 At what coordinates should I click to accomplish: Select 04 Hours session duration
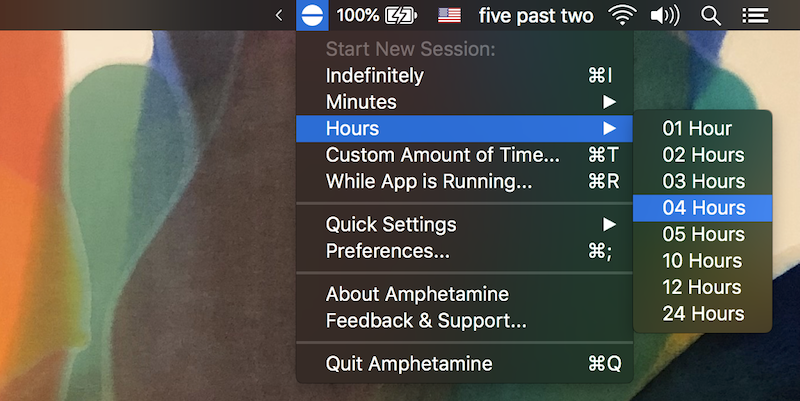pos(703,208)
